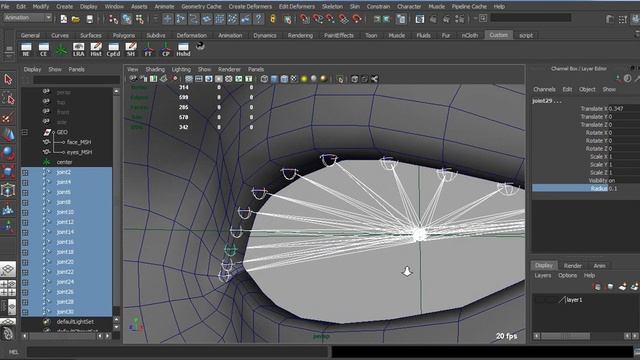The image size is (640, 360).
Task: Select eyes_MSH in the outliner
Action: (x=79, y=152)
